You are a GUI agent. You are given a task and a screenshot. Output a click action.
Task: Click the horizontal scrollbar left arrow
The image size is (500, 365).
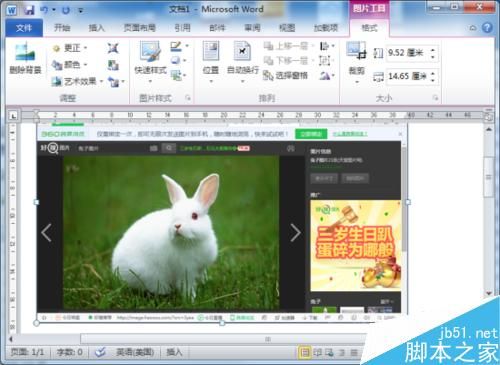click(x=11, y=339)
